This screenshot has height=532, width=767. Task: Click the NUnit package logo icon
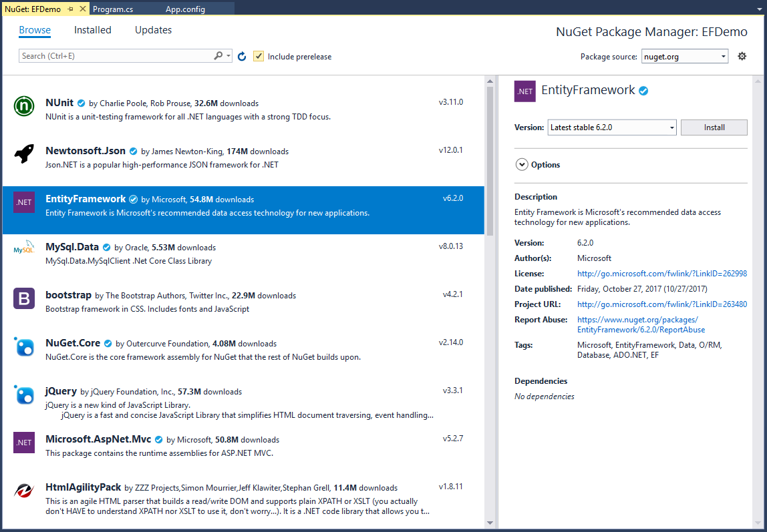pos(24,106)
